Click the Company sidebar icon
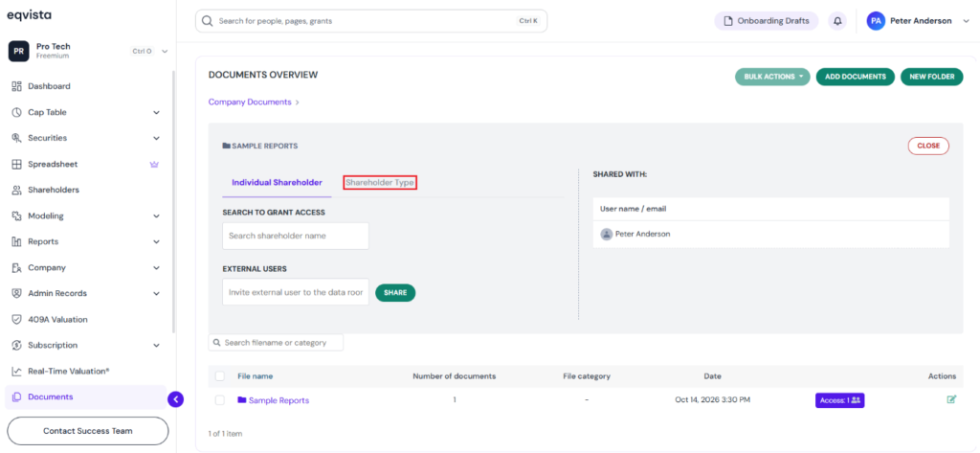 pyautogui.click(x=17, y=268)
